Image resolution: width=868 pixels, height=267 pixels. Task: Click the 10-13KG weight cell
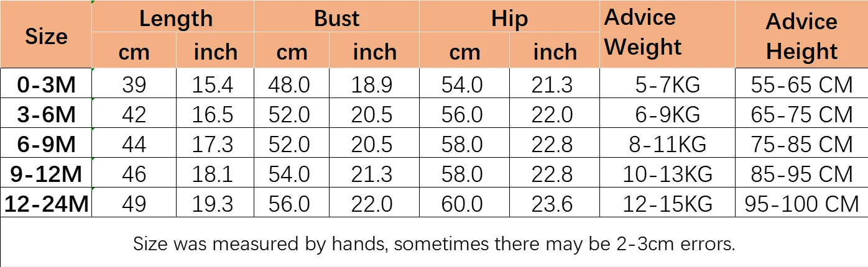[x=667, y=174]
